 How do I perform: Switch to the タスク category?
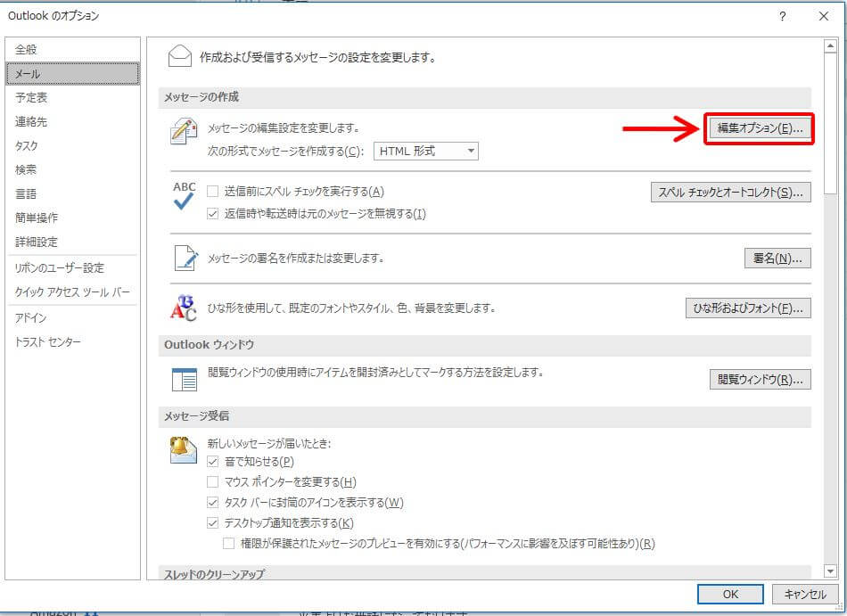72,146
